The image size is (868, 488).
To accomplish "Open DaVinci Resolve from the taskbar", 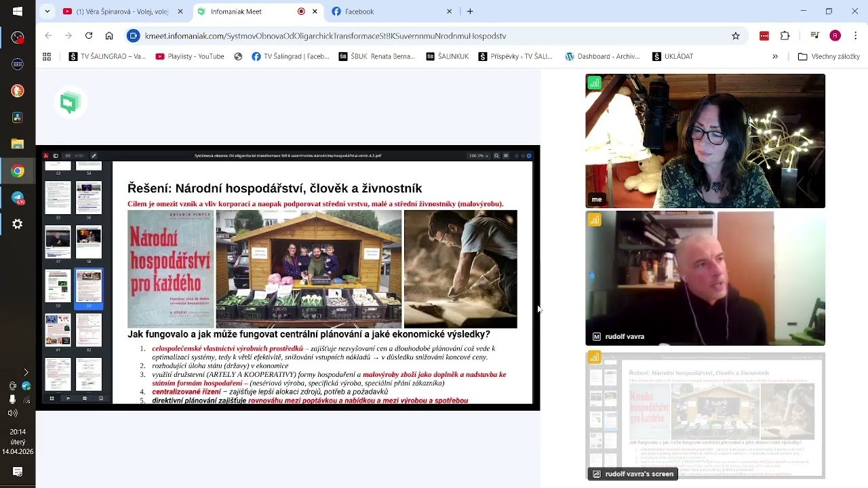I will (18, 117).
